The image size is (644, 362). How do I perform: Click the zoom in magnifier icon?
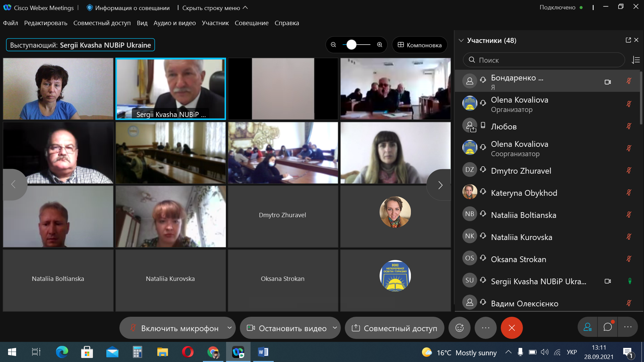pos(380,45)
